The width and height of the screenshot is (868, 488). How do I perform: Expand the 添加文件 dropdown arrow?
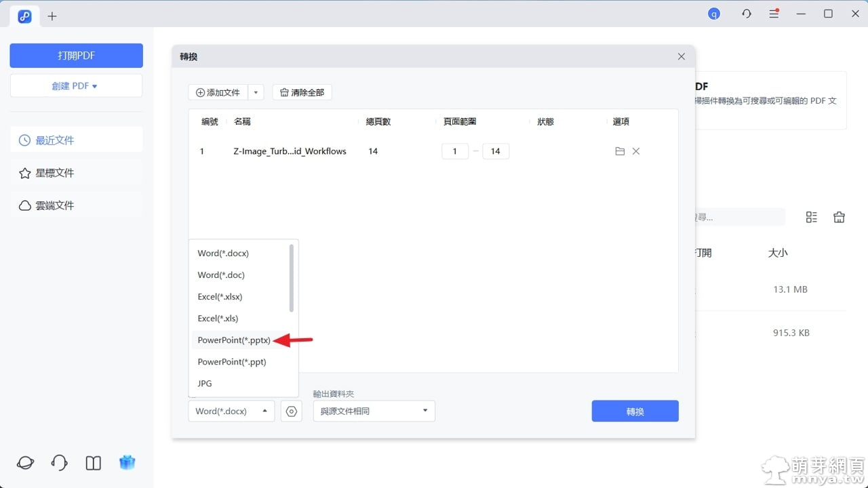(x=256, y=92)
